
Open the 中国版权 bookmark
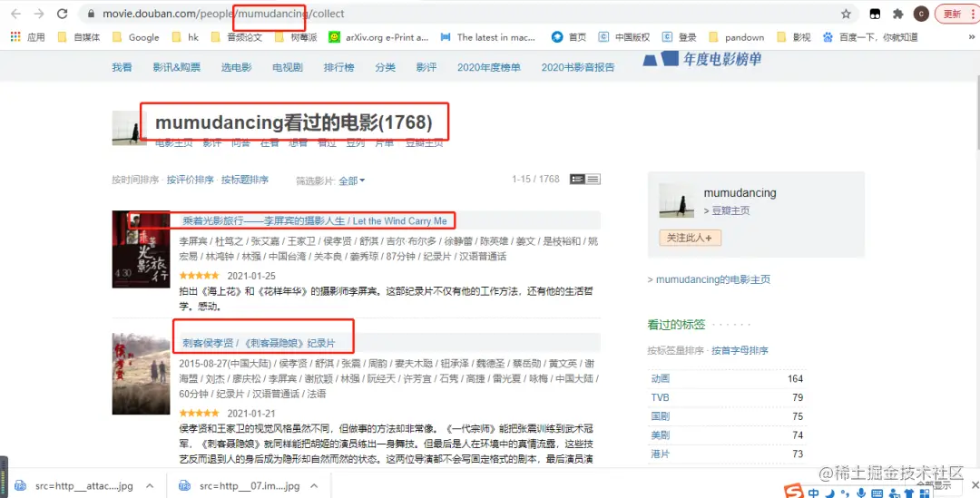[623, 37]
